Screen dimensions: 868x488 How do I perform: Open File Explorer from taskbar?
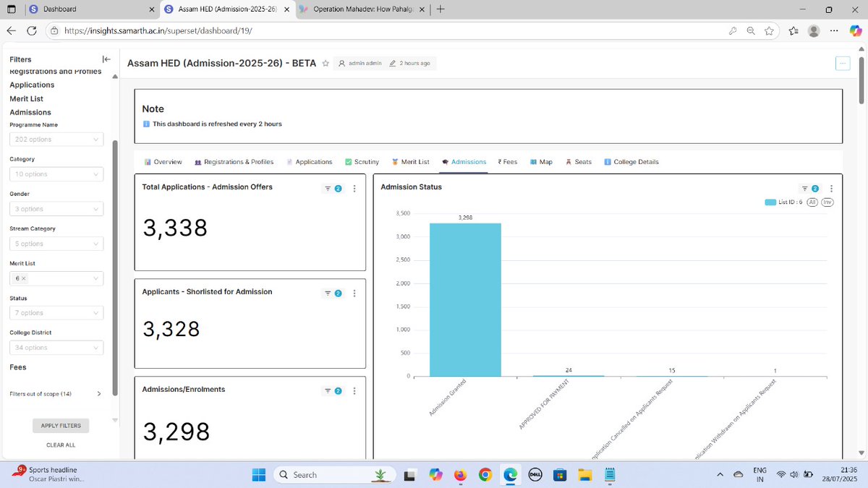[584, 474]
